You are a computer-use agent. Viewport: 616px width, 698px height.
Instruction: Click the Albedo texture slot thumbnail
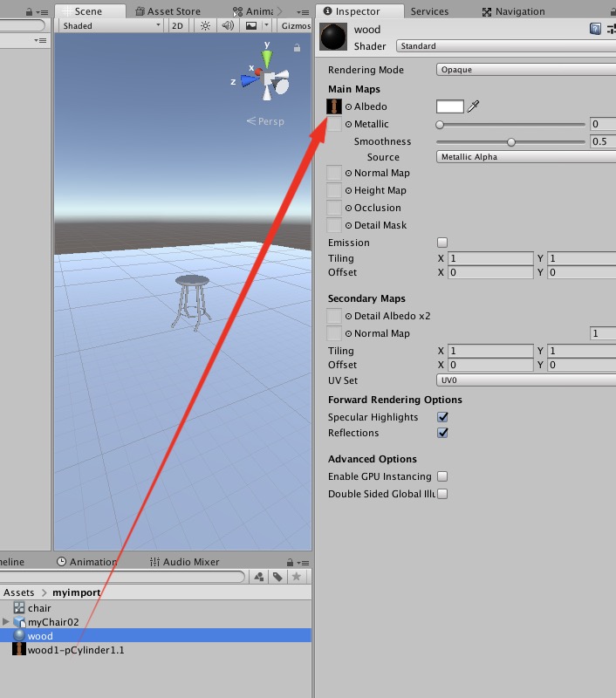pos(334,106)
